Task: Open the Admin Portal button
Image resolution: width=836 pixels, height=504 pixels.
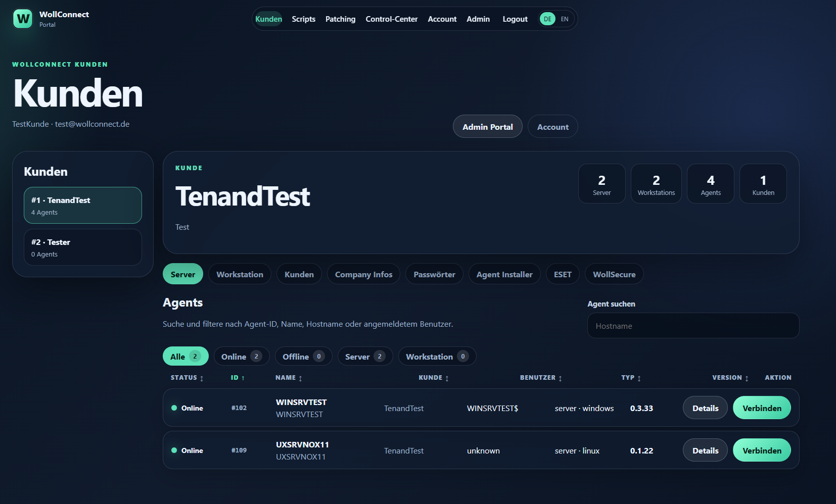Action: coord(487,127)
